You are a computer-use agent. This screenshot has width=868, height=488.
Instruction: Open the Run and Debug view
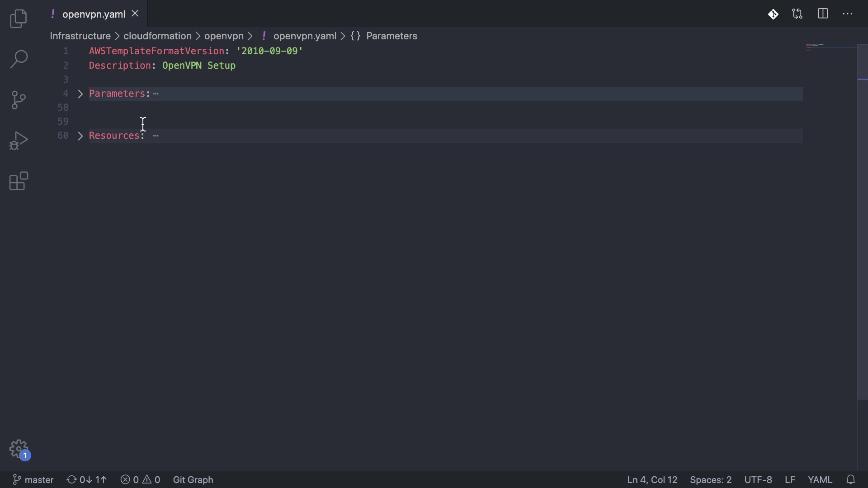click(x=19, y=141)
